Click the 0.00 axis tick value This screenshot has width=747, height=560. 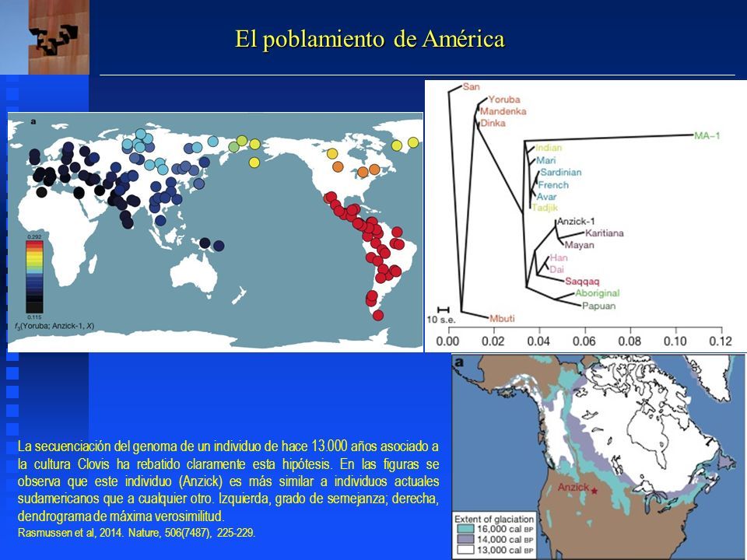coord(447,341)
